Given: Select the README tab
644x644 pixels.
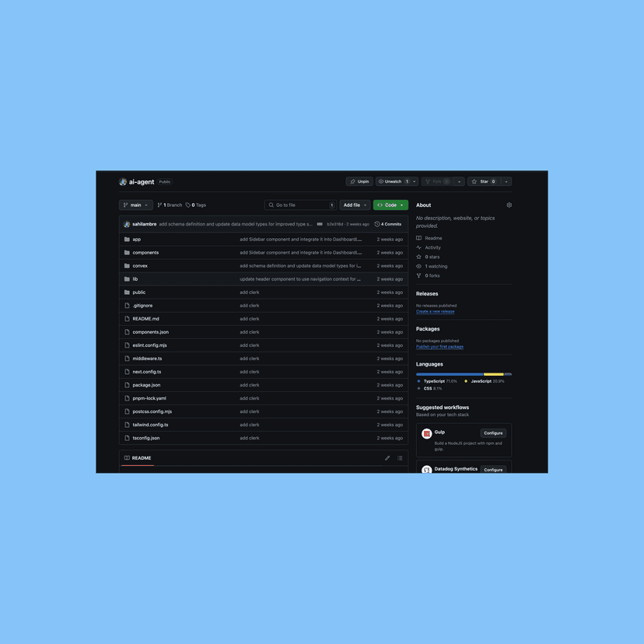Looking at the screenshot, I should pyautogui.click(x=138, y=458).
